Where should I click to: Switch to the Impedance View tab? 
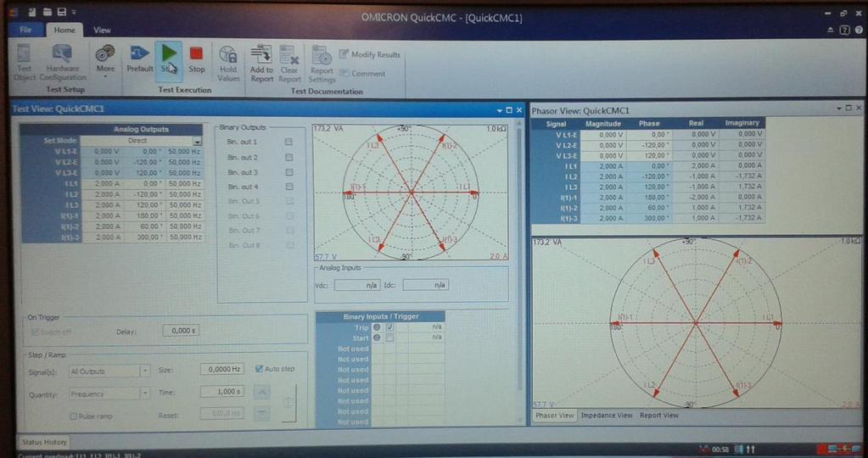click(x=607, y=416)
